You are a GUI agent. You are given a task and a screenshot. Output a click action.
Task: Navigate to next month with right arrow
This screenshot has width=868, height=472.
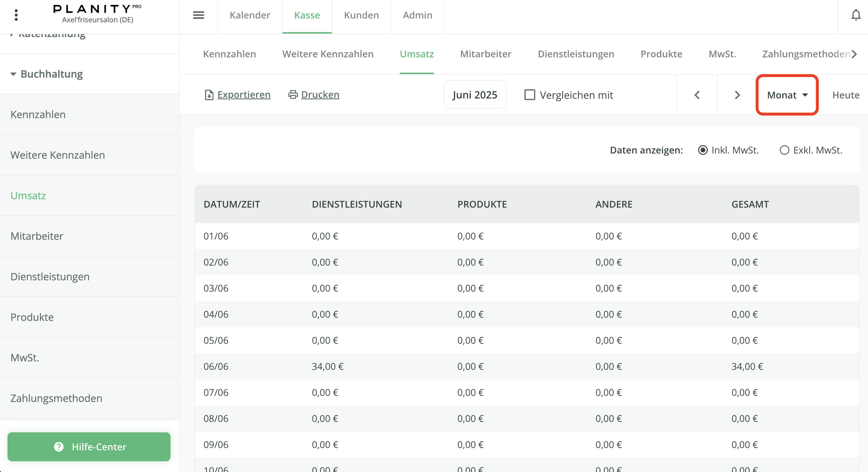pos(737,95)
